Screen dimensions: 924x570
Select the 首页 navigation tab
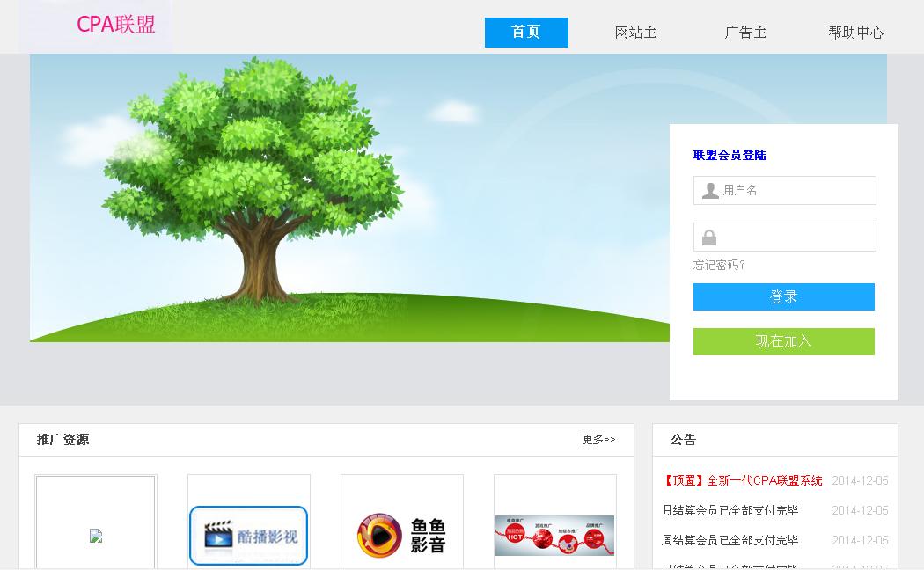(x=526, y=33)
